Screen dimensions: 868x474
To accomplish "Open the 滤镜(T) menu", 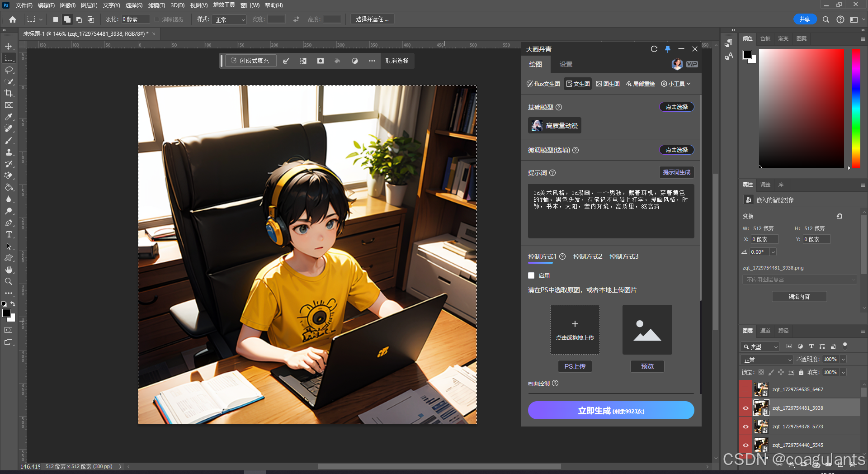I will pyautogui.click(x=156, y=5).
